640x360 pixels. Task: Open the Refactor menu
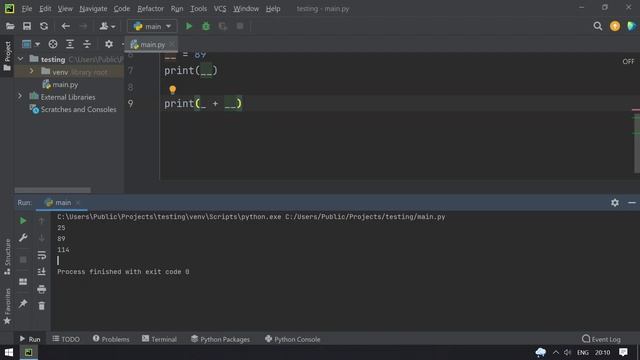tap(150, 9)
